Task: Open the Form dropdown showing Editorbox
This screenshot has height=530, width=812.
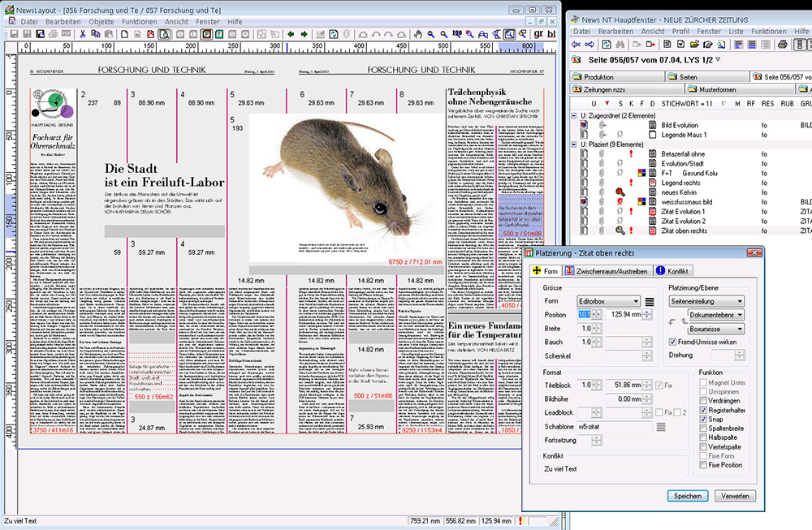Action: click(x=609, y=301)
